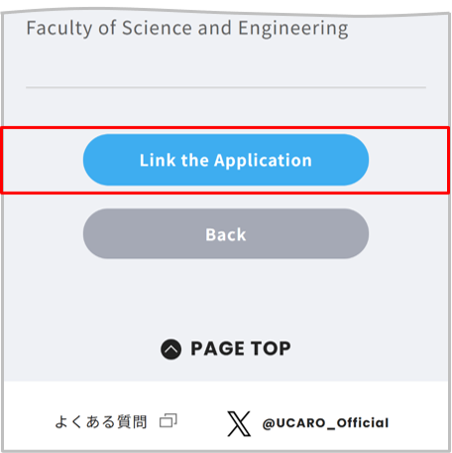The image size is (452, 453).
Task: Click the horizontal divider line below the heading
Action: pos(226,87)
